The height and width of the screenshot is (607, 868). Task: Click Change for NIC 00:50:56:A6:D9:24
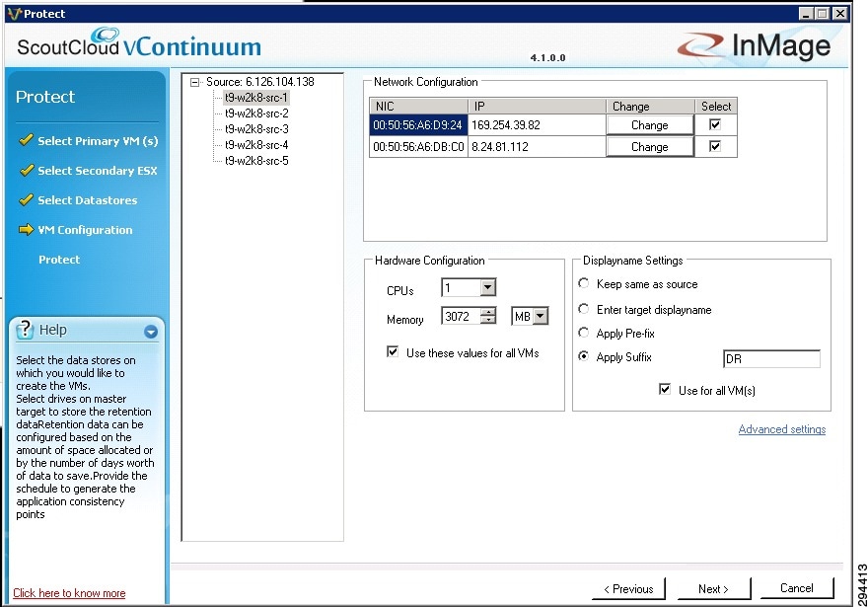pyautogui.click(x=650, y=125)
